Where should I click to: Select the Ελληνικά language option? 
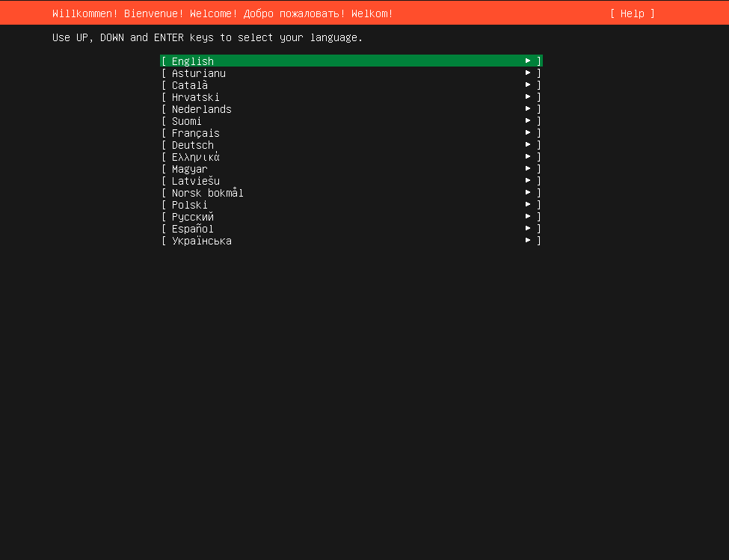[195, 157]
